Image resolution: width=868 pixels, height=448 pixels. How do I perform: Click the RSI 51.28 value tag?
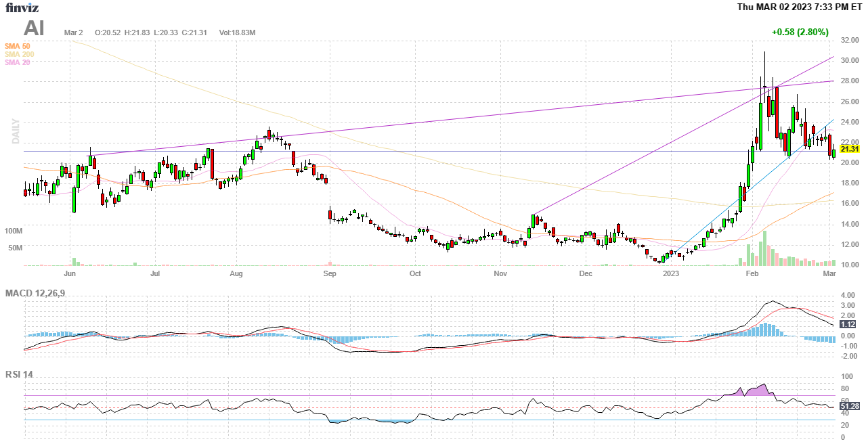849,406
